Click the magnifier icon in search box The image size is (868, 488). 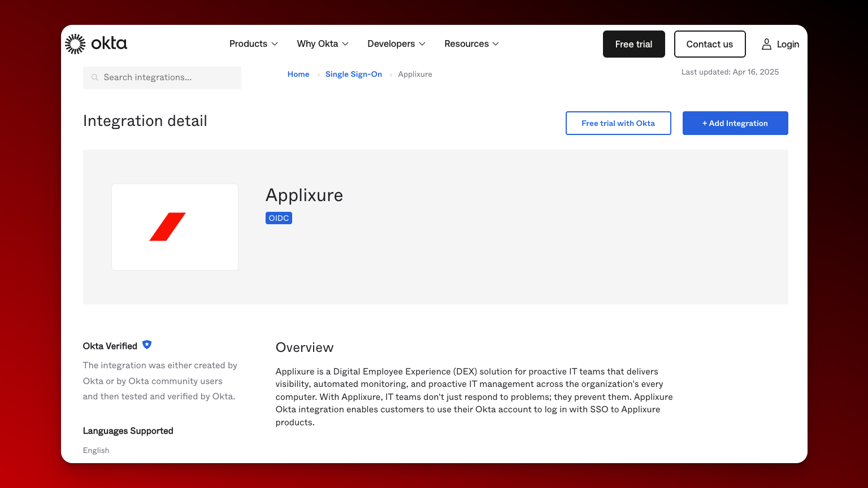(95, 77)
